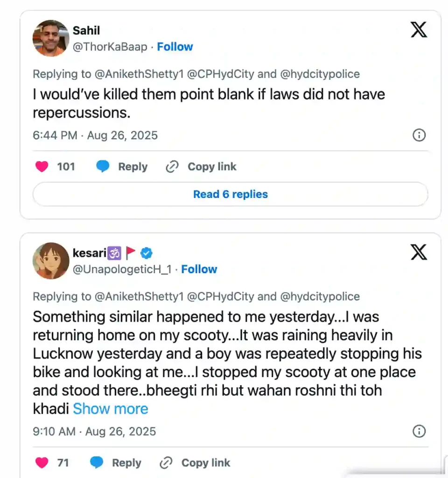
Task: Open the 9:10 AM Aug 26 timestamp
Action: click(94, 431)
